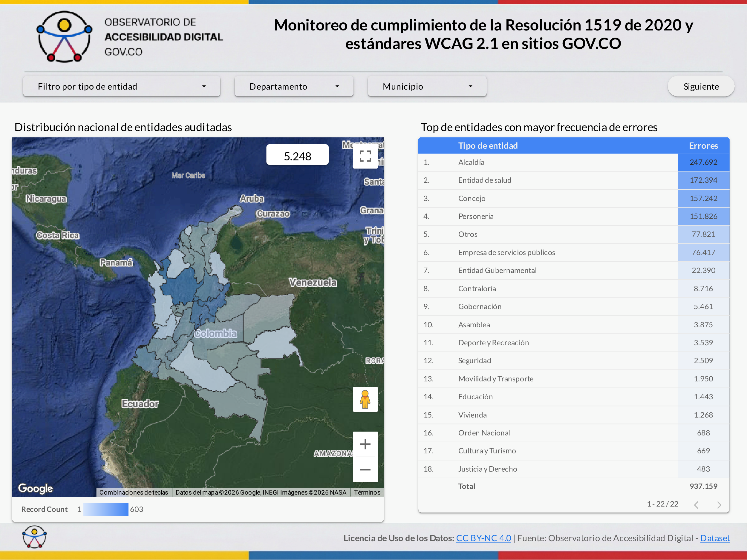Open the Dataset link in footer

[715, 538]
